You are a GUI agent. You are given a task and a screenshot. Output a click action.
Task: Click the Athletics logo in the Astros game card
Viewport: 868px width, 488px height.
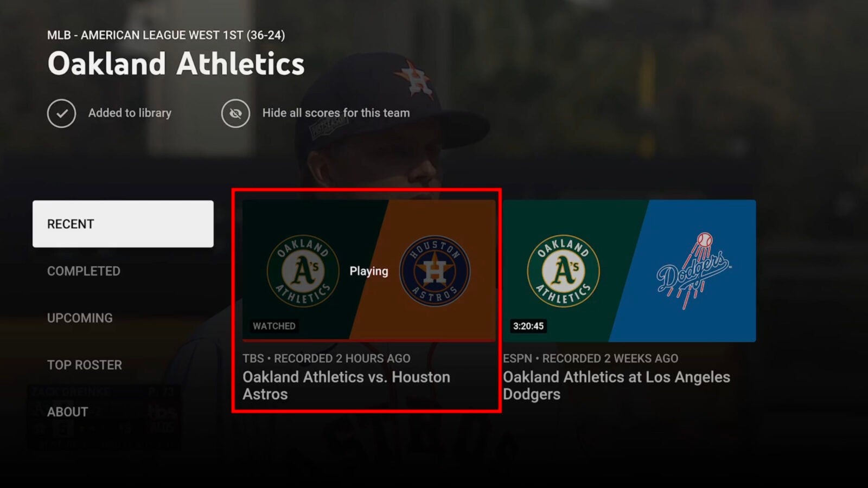[303, 271]
